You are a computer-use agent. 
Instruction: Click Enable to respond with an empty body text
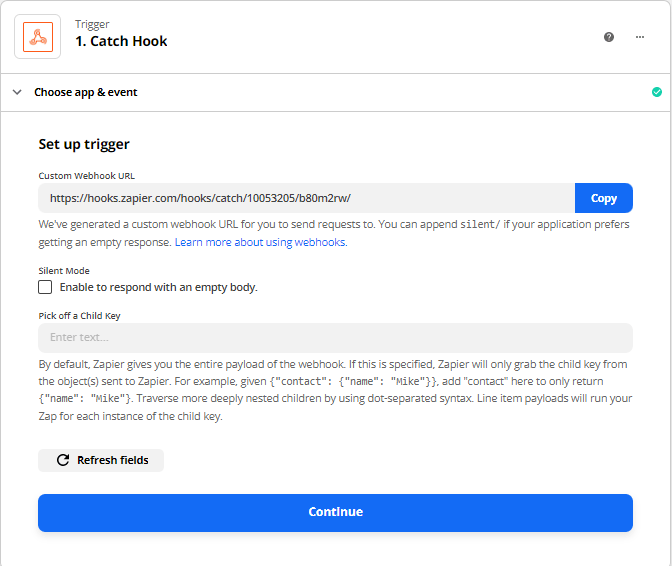[159, 287]
